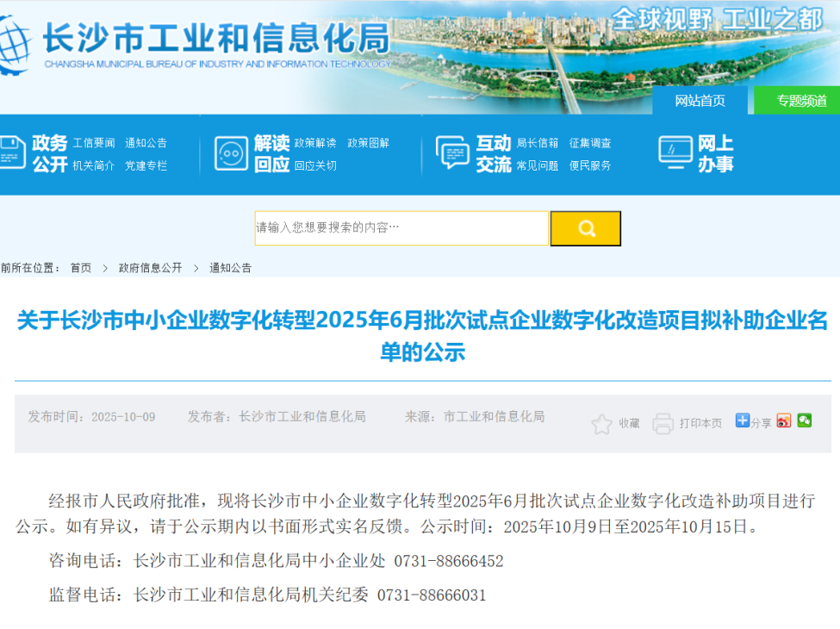This screenshot has width=840, height=629.
Task: Open the 政策解读 link
Action: [315, 142]
